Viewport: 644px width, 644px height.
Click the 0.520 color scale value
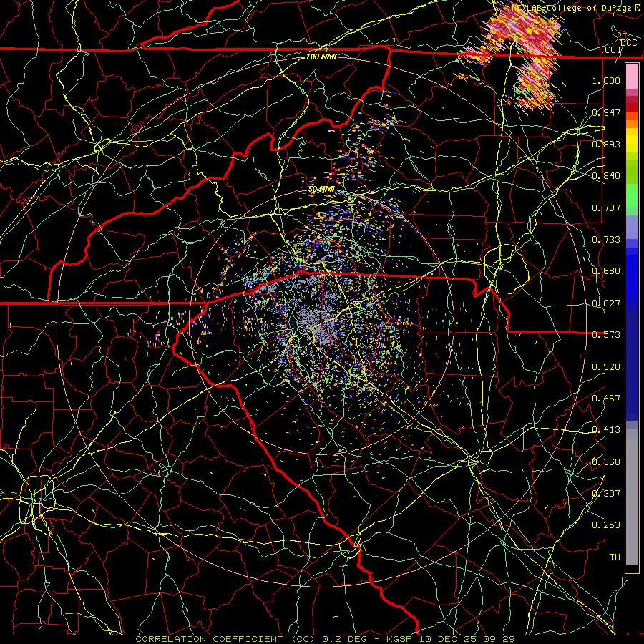pyautogui.click(x=606, y=367)
